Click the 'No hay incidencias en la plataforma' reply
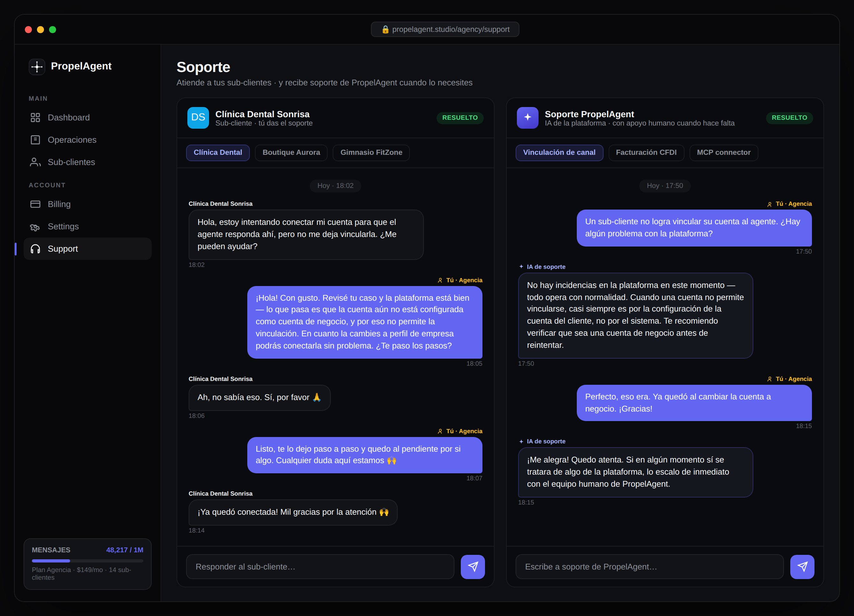The image size is (854, 616). point(635,315)
